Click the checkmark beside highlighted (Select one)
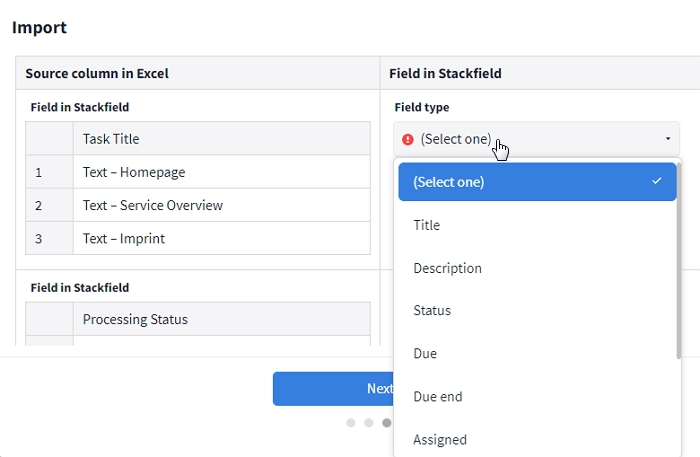Screen dimensions: 700x457 click(x=656, y=181)
